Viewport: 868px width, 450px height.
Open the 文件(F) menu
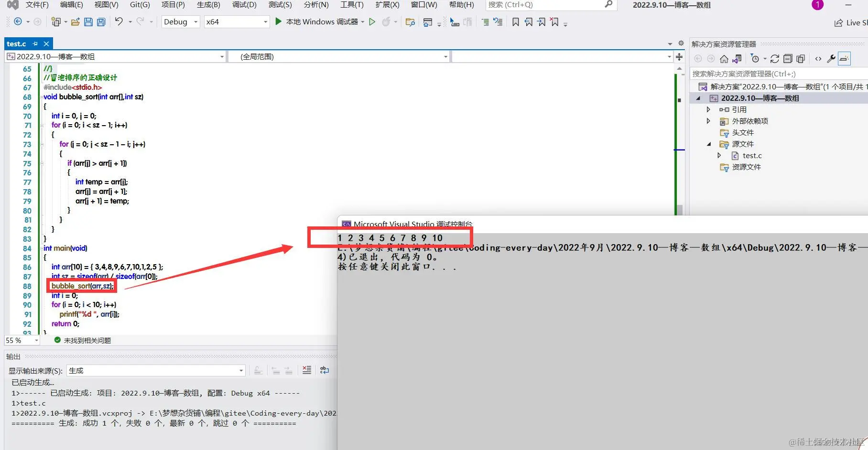click(x=37, y=5)
